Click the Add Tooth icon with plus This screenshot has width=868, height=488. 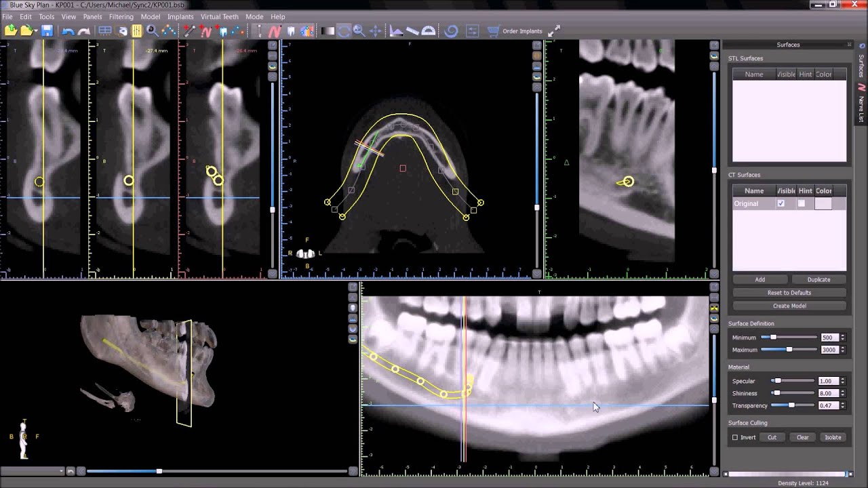click(223, 30)
